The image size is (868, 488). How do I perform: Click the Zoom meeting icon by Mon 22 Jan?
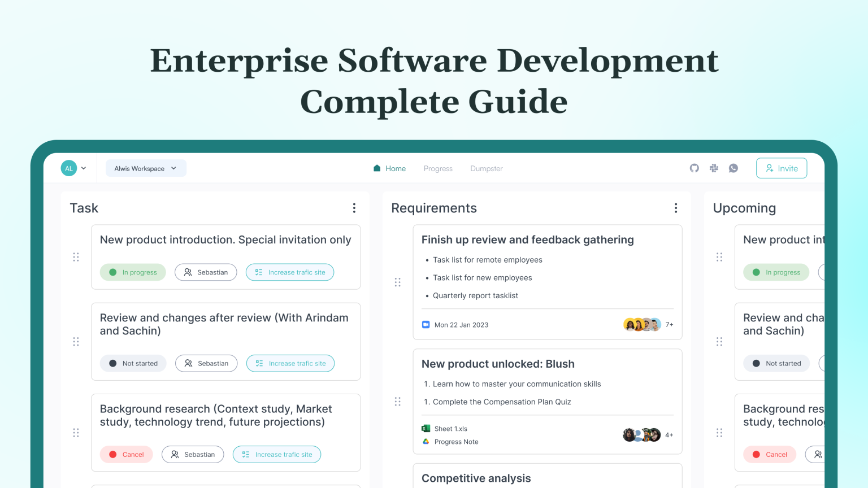click(426, 325)
